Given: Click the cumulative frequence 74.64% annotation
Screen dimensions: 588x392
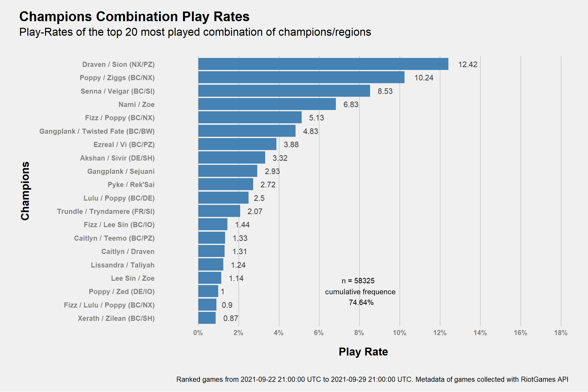Looking at the screenshot, I should click(360, 297).
